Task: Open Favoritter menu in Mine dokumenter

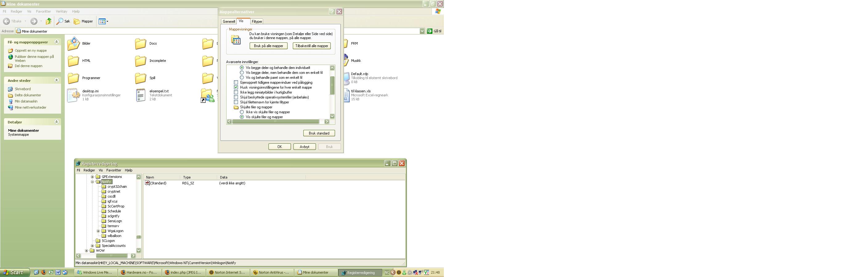Action: (43, 11)
